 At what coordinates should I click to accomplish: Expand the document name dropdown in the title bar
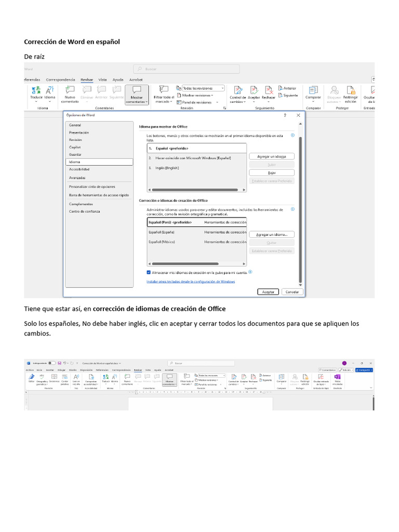(120, 363)
